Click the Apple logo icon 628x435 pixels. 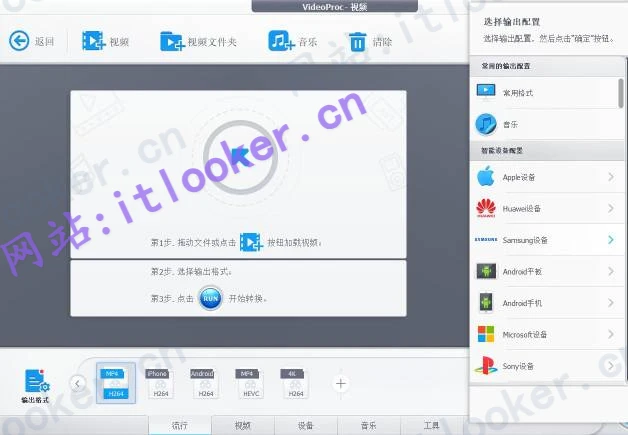(486, 177)
